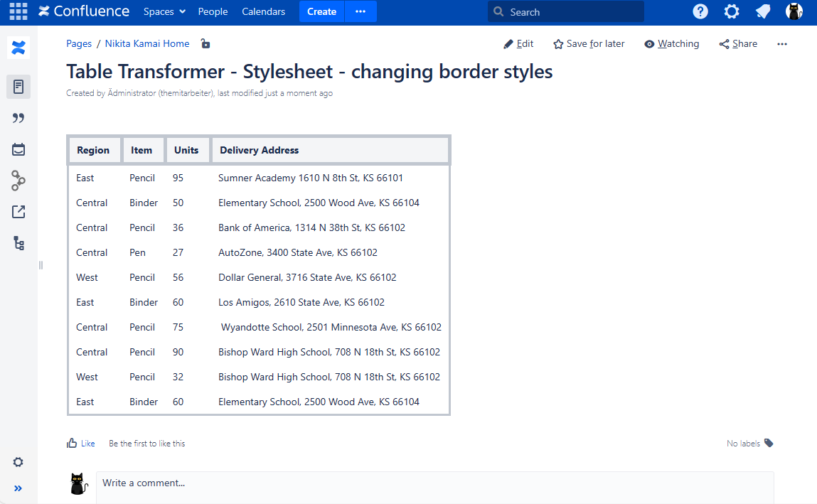
Task: Open the administration gear in the header
Action: click(x=732, y=11)
